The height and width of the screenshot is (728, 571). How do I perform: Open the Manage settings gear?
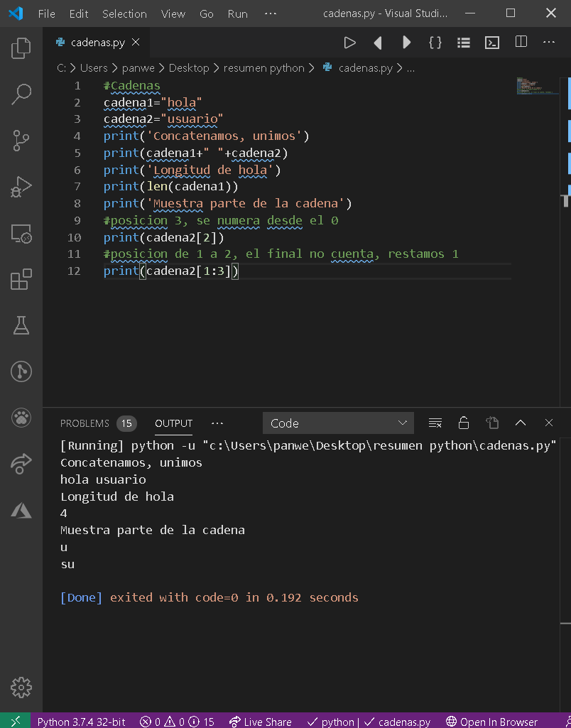click(x=21, y=687)
